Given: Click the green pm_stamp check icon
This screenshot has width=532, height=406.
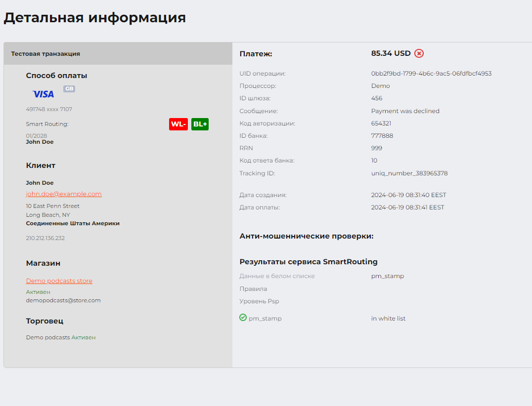Looking at the screenshot, I should tap(243, 318).
